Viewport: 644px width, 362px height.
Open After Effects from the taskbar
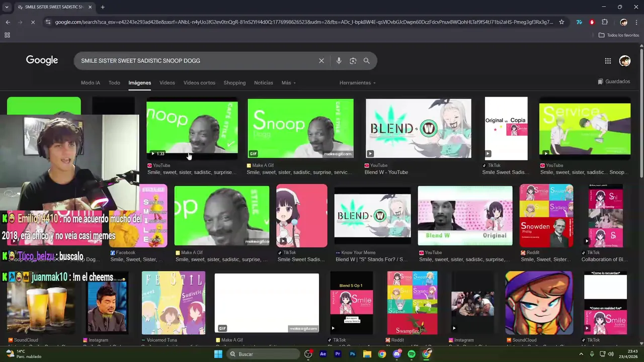323,354
